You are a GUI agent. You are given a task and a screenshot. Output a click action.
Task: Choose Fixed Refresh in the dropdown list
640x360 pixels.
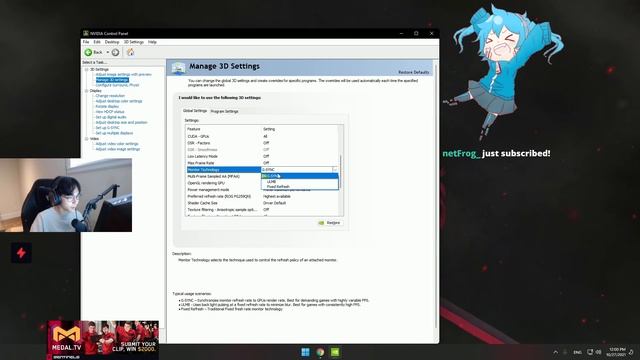300,187
